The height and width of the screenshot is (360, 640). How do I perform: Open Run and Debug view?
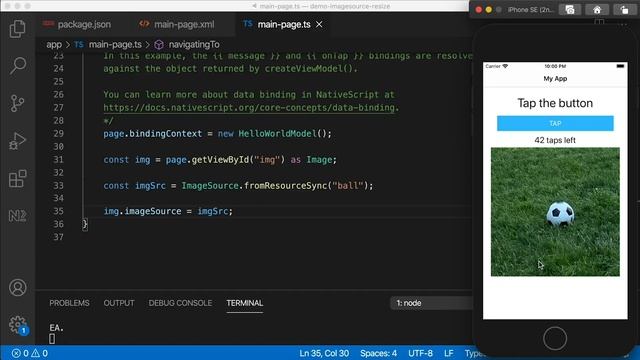(18, 141)
